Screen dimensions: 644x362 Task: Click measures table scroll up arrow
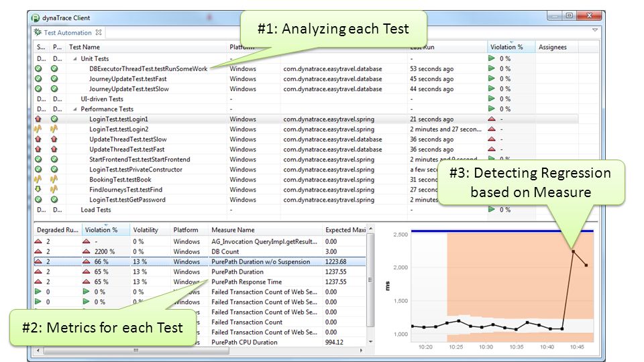370,229
